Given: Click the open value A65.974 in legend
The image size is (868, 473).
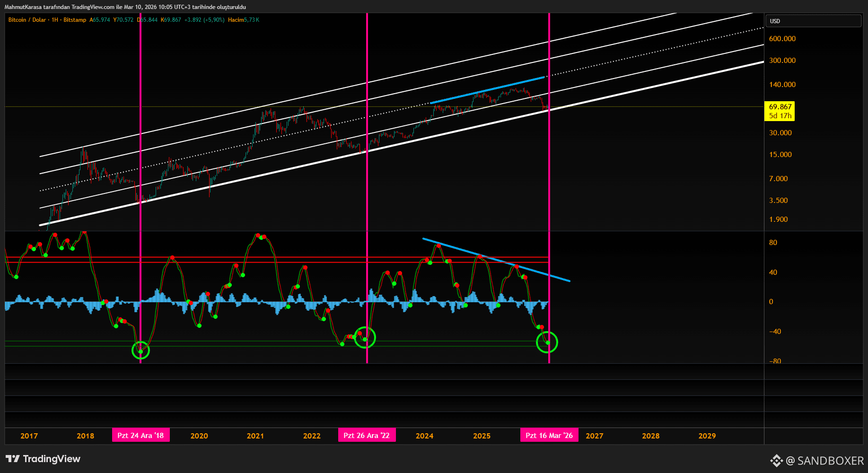Looking at the screenshot, I should [100, 20].
